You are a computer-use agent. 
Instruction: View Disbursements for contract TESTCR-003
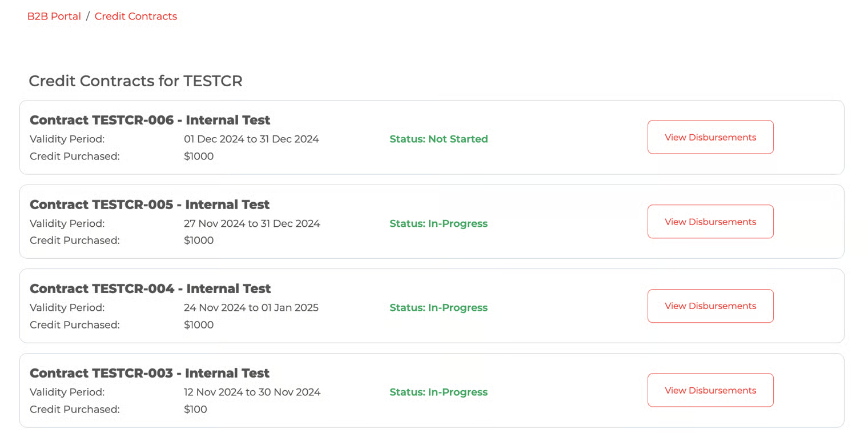pyautogui.click(x=710, y=390)
